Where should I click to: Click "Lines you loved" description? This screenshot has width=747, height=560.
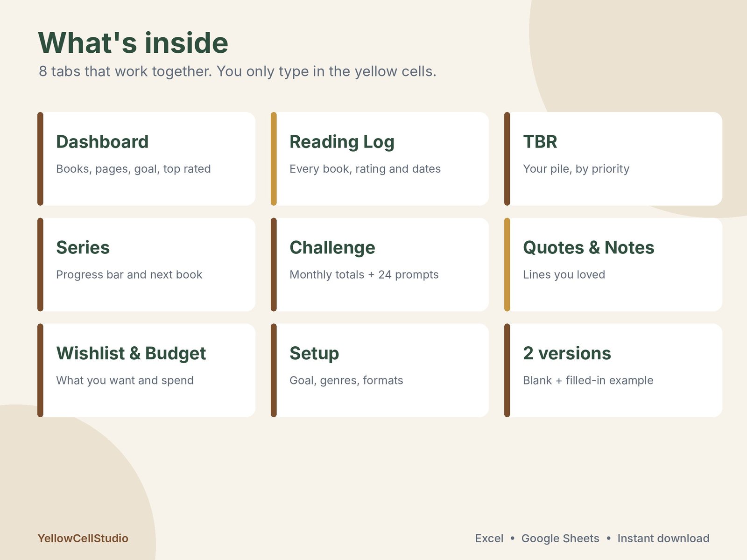click(564, 275)
